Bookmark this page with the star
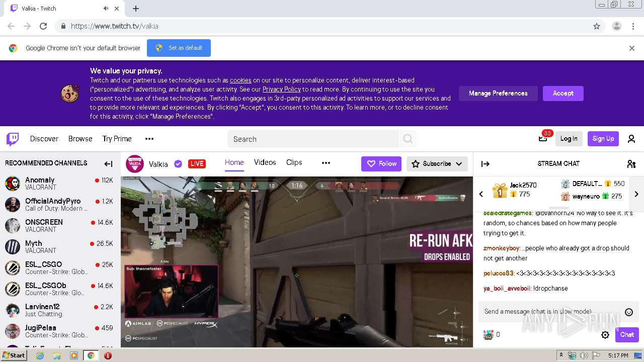644x362 pixels. pyautogui.click(x=597, y=26)
